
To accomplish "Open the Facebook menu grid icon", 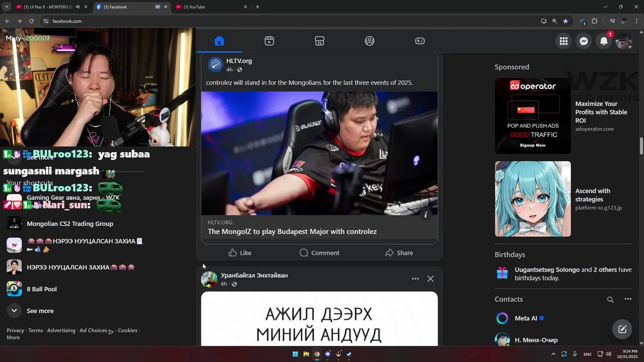I will pyautogui.click(x=563, y=42).
